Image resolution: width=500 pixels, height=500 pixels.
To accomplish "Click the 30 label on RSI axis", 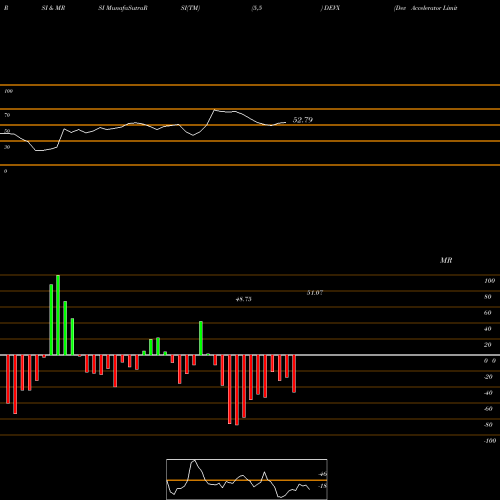I will [7, 147].
